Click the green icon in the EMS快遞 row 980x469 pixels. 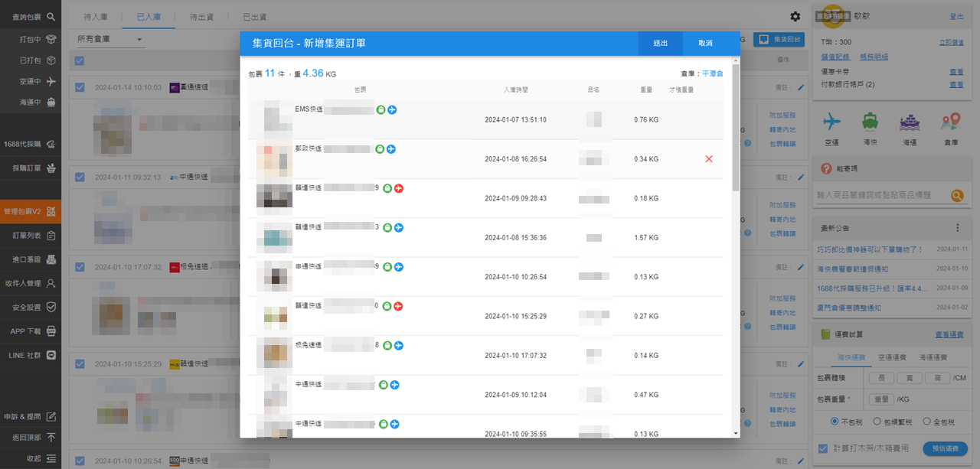pyautogui.click(x=381, y=110)
